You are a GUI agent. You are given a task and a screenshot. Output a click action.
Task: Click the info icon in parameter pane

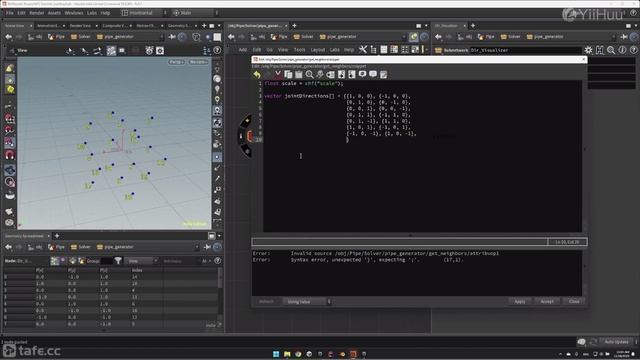point(622,50)
